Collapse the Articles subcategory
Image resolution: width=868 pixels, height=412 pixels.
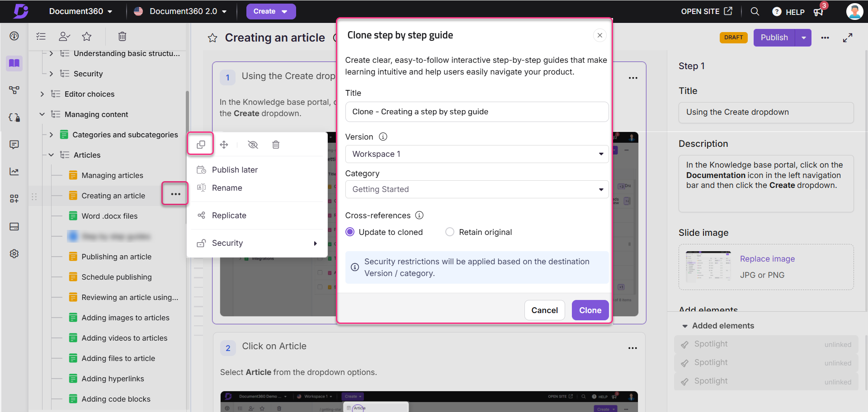pos(51,155)
